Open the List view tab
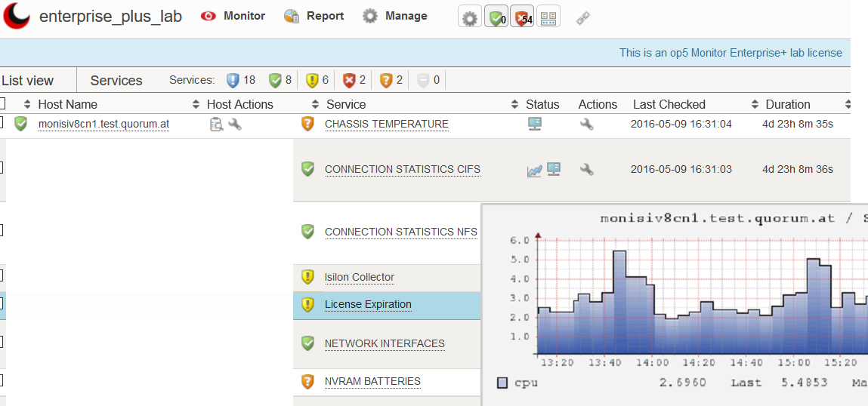Screen dimensions: 868x406 coord(28,80)
